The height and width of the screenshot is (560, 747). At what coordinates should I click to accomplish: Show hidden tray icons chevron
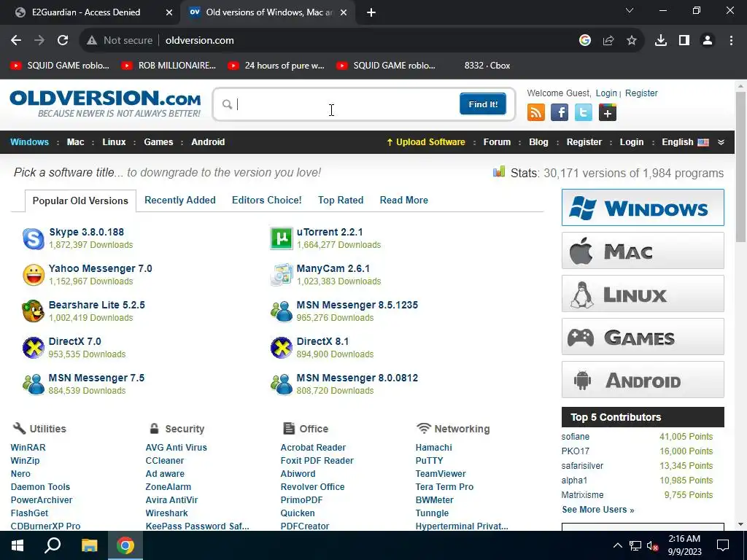click(617, 545)
